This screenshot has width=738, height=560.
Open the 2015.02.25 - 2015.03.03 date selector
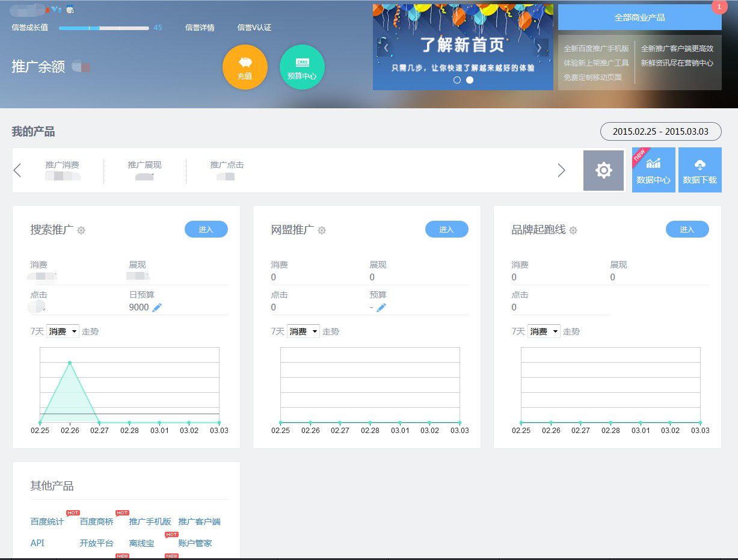coord(660,131)
